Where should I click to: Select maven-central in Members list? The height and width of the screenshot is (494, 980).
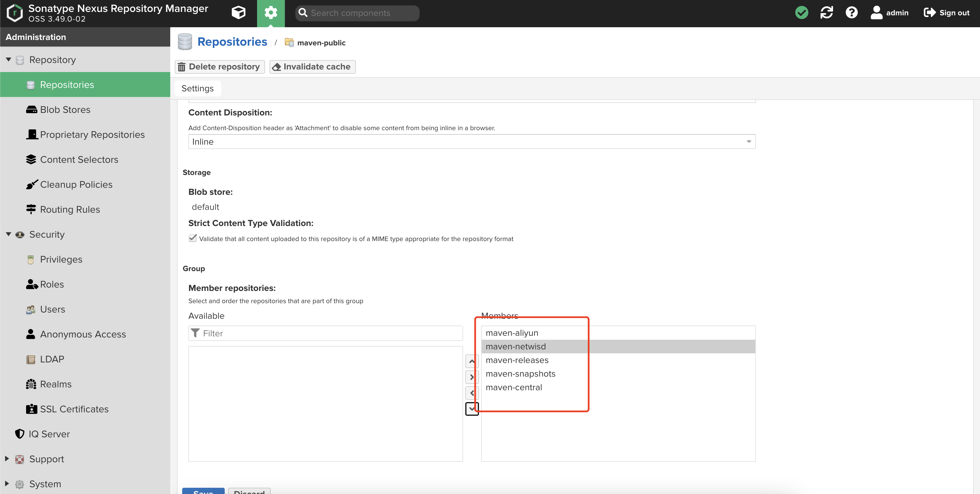coord(514,388)
